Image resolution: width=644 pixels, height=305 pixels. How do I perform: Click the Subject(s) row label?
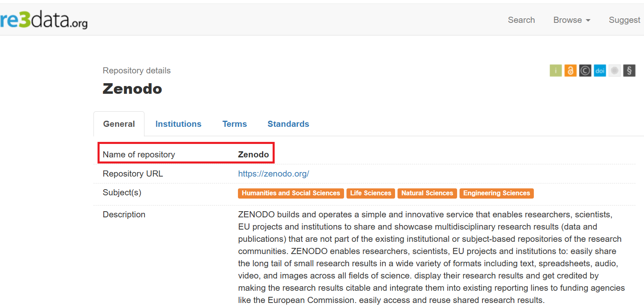coord(122,192)
